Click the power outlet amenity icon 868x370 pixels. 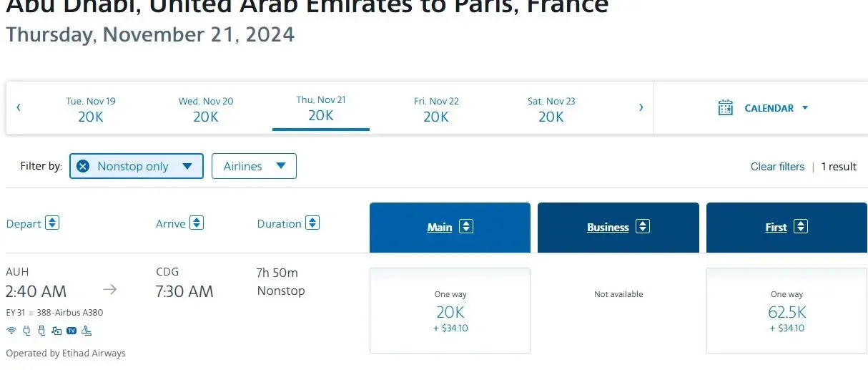pyautogui.click(x=26, y=331)
